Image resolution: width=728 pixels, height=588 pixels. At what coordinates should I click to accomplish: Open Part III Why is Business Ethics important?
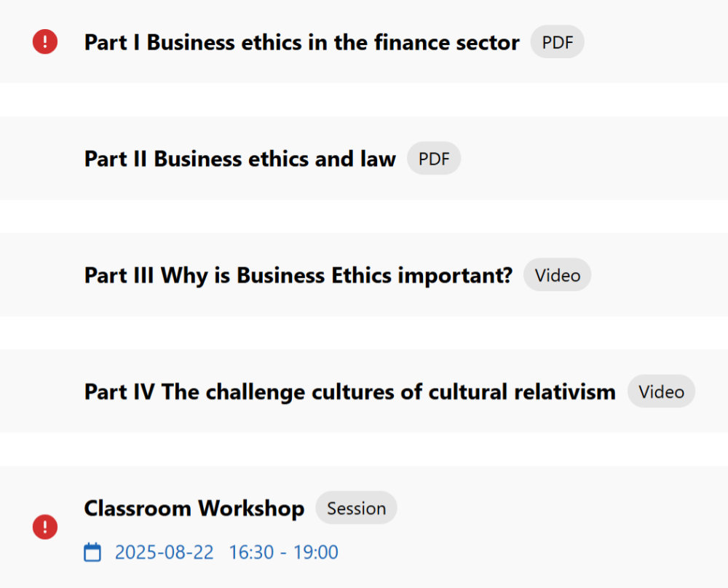point(298,275)
